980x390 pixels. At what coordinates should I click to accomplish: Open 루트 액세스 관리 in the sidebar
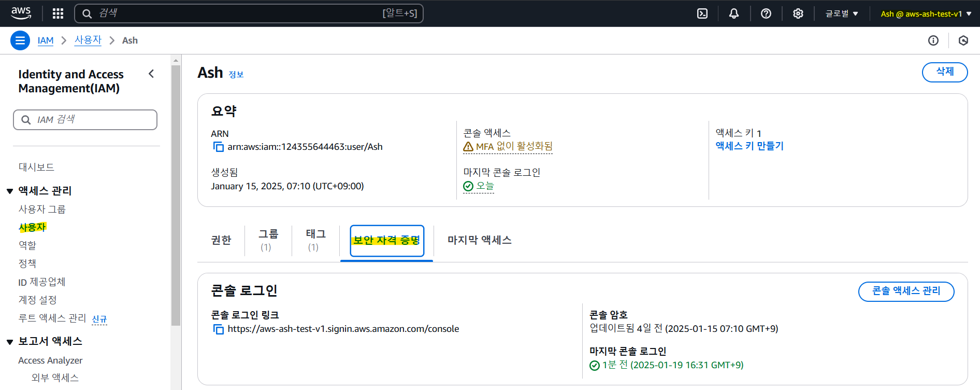coord(52,318)
